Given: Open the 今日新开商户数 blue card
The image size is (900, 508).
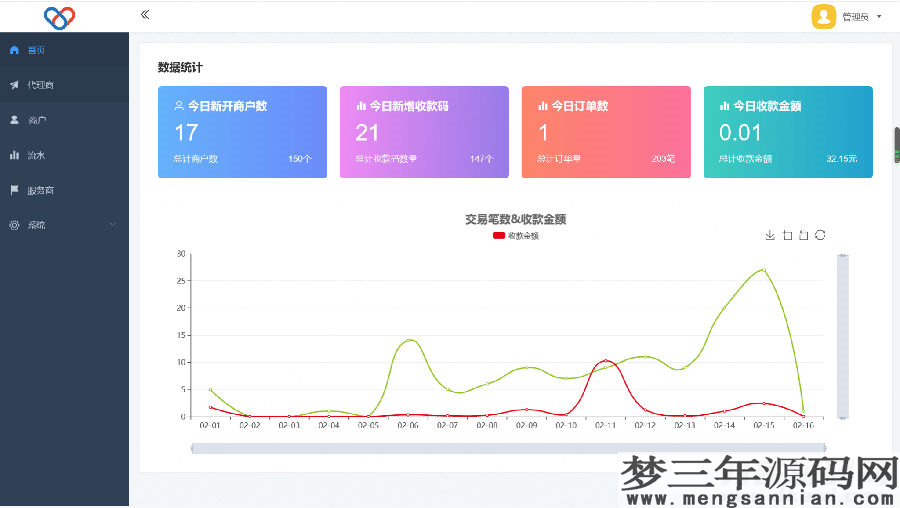Looking at the screenshot, I should coord(242,132).
